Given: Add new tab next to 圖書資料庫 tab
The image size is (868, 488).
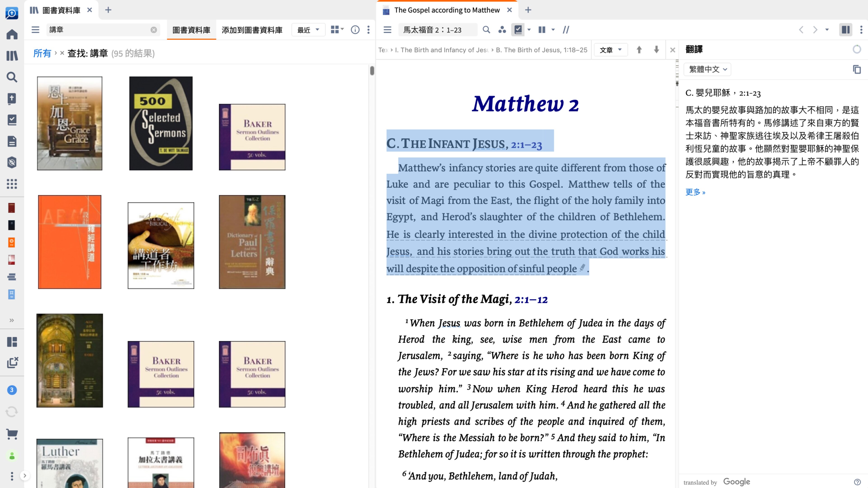Looking at the screenshot, I should [108, 10].
